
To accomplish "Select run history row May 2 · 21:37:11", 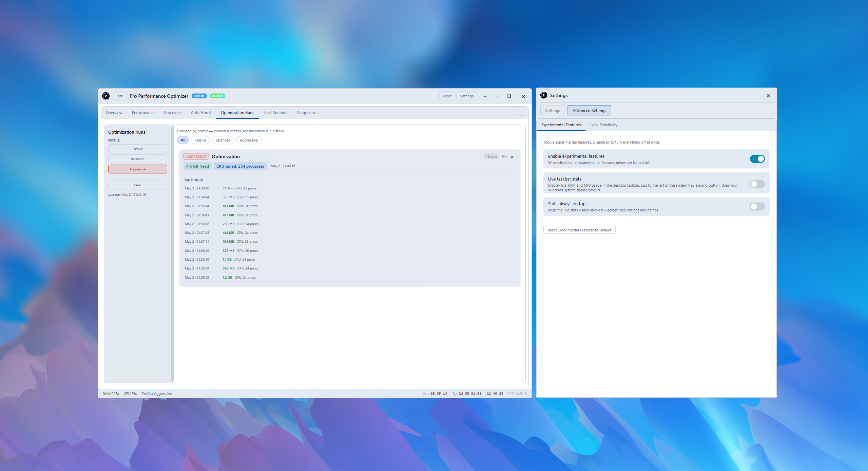I will [x=349, y=242].
